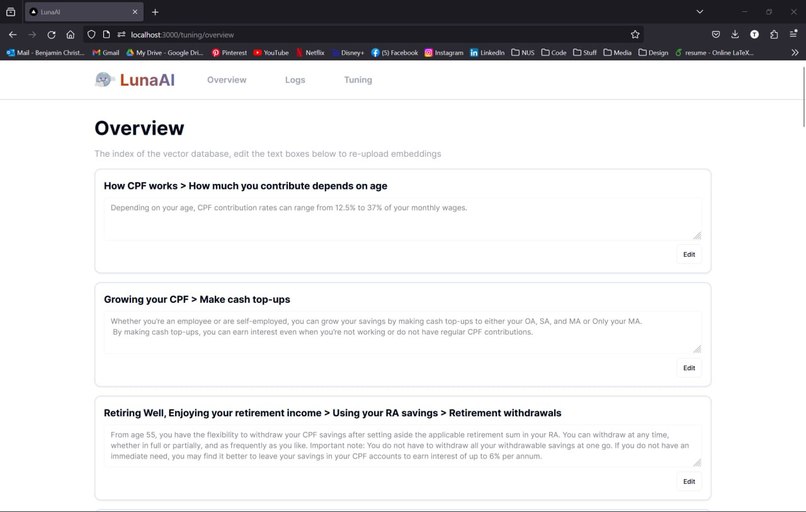Image resolution: width=806 pixels, height=512 pixels.
Task: Open the LinkedIn bookmark
Action: [487, 52]
